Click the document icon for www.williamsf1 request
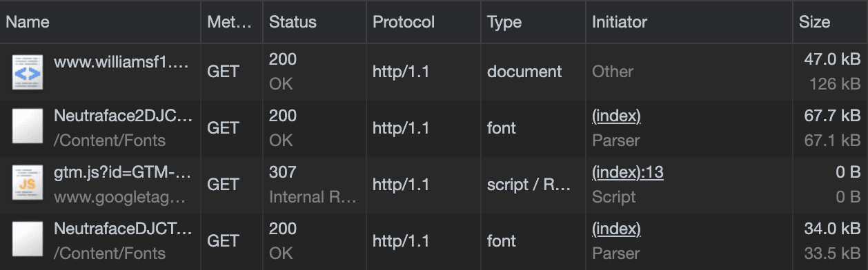Image resolution: width=868 pixels, height=270 pixels. pyautogui.click(x=28, y=72)
